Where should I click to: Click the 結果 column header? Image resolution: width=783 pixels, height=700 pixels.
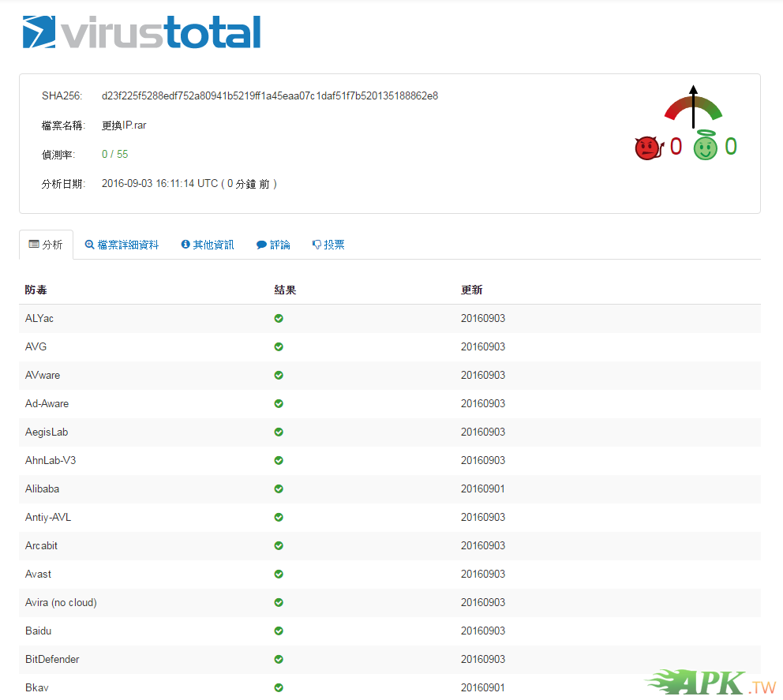coord(285,290)
